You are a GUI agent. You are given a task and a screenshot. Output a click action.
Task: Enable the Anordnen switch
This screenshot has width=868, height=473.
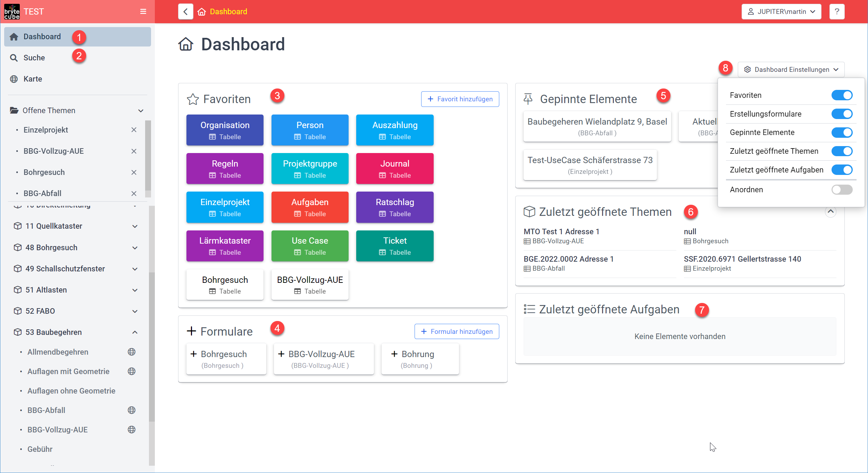coord(842,189)
